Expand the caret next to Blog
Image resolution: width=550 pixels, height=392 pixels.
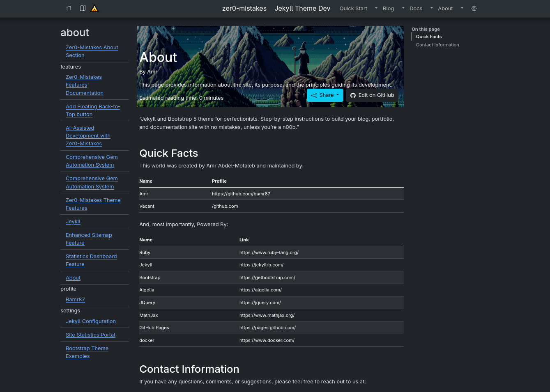[x=403, y=8]
